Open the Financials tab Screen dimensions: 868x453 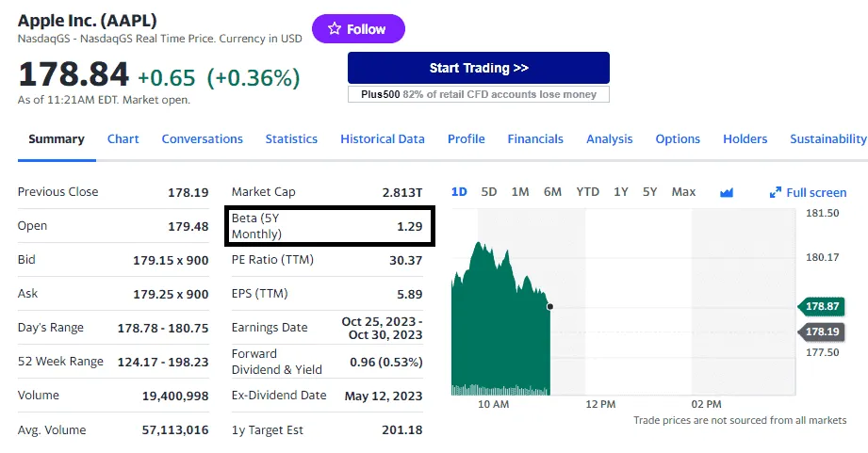tap(534, 138)
